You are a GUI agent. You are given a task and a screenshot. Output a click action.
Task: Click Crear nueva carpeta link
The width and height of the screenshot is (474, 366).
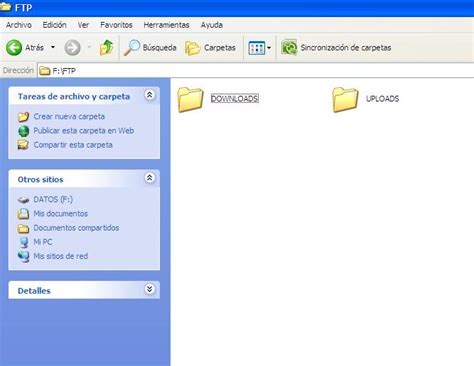point(69,116)
